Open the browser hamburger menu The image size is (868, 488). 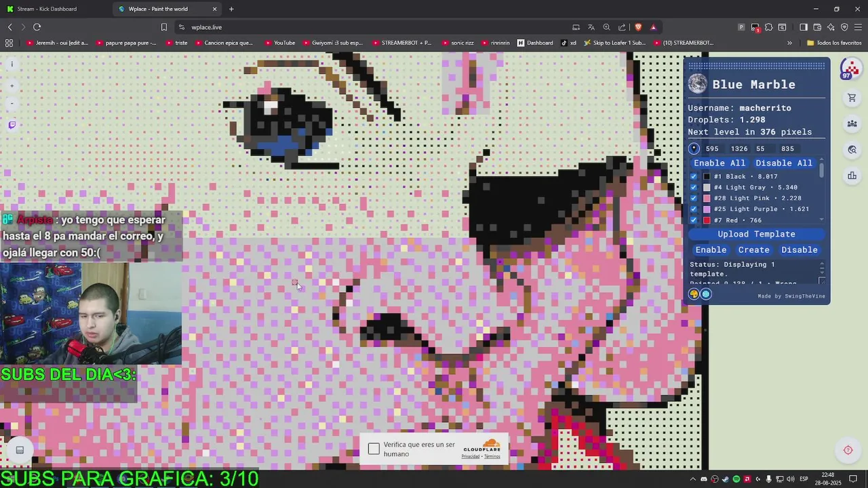pyautogui.click(x=858, y=27)
